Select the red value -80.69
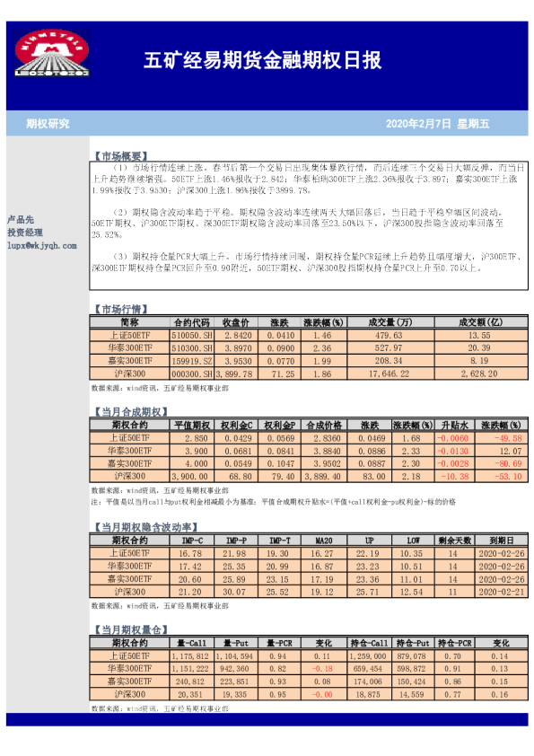 [509, 464]
